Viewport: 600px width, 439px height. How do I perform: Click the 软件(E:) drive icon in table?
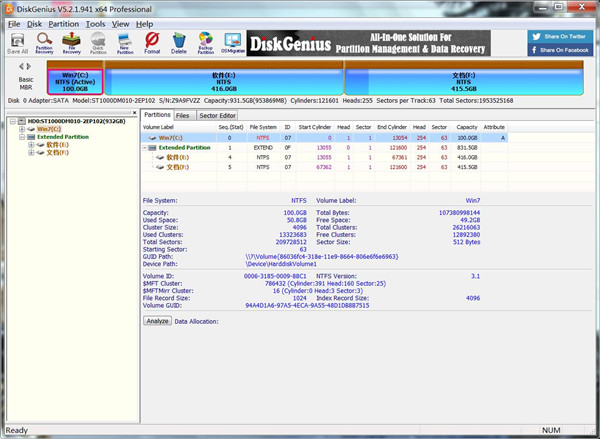click(160, 157)
